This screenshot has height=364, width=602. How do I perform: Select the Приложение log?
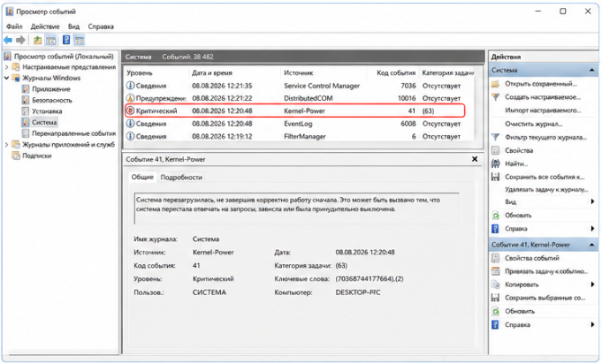coord(51,89)
